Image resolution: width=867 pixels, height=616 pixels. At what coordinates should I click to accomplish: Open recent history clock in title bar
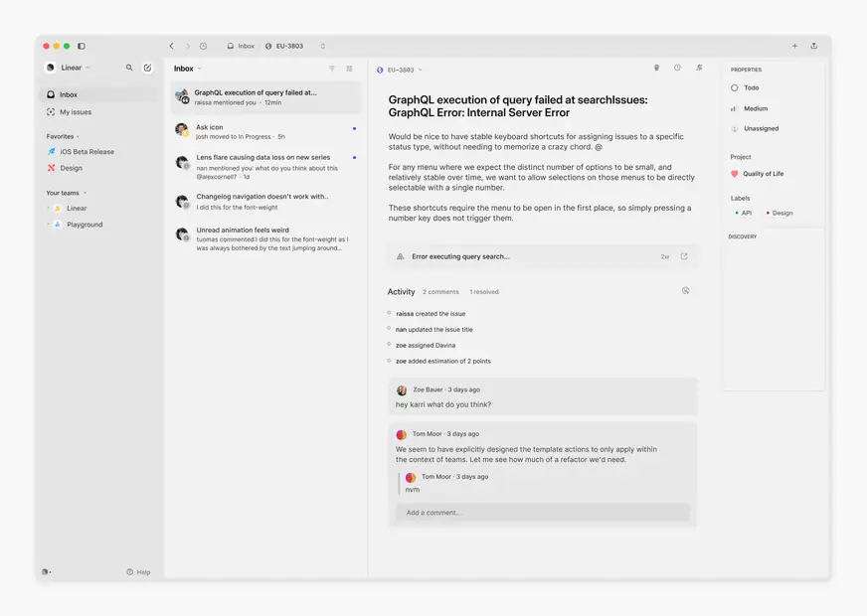click(x=204, y=46)
